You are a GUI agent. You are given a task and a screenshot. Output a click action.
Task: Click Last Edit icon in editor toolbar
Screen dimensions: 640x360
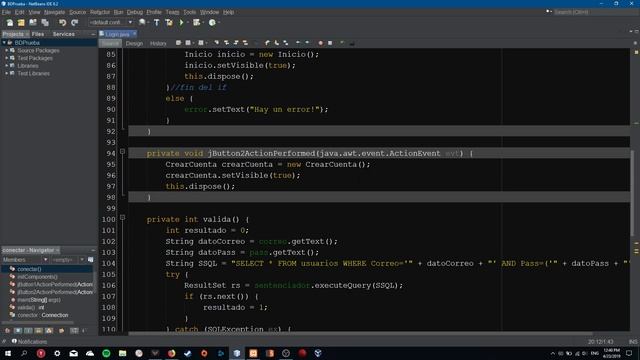click(178, 43)
